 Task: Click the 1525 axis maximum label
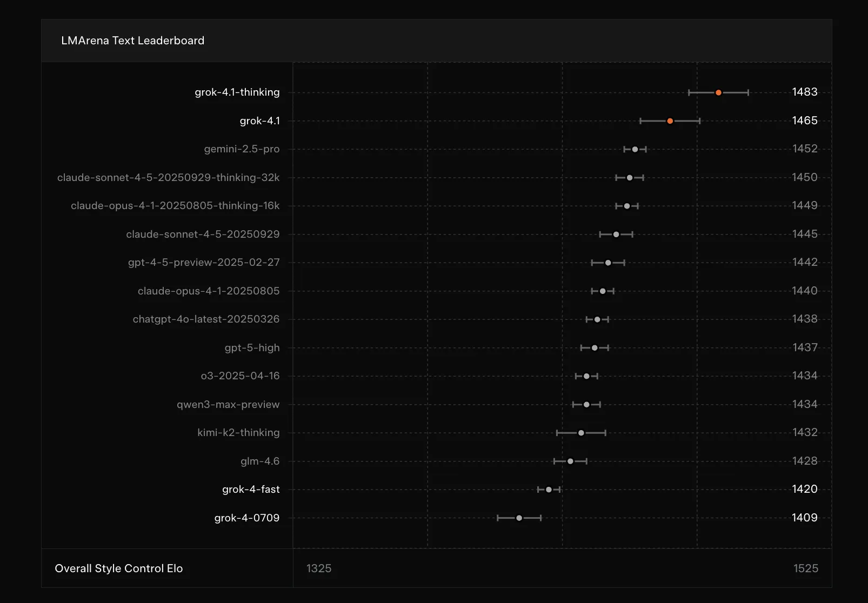coord(805,568)
